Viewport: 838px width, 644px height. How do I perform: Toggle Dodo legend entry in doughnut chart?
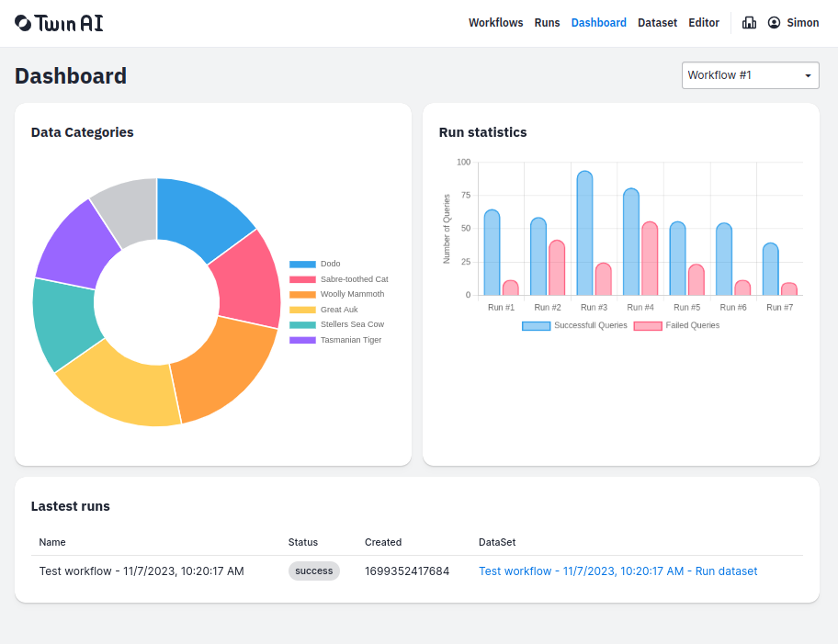click(315, 264)
